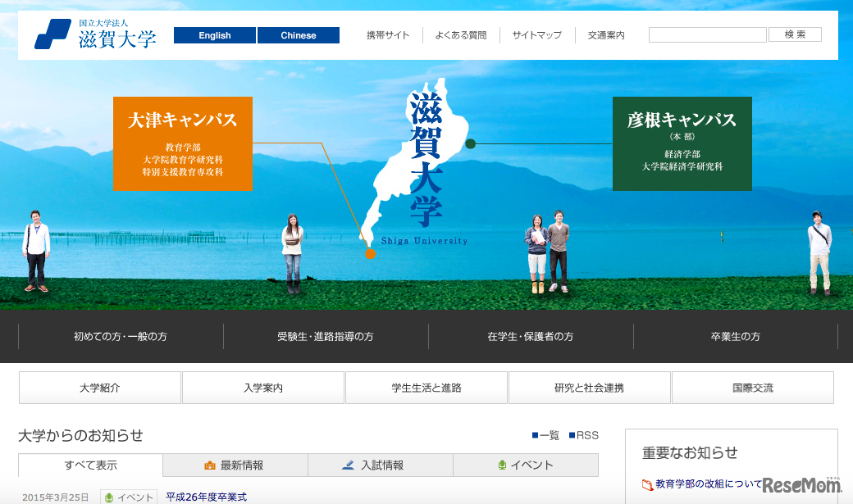
Task: Click the orange Otsu campus map marker
Action: point(370,253)
